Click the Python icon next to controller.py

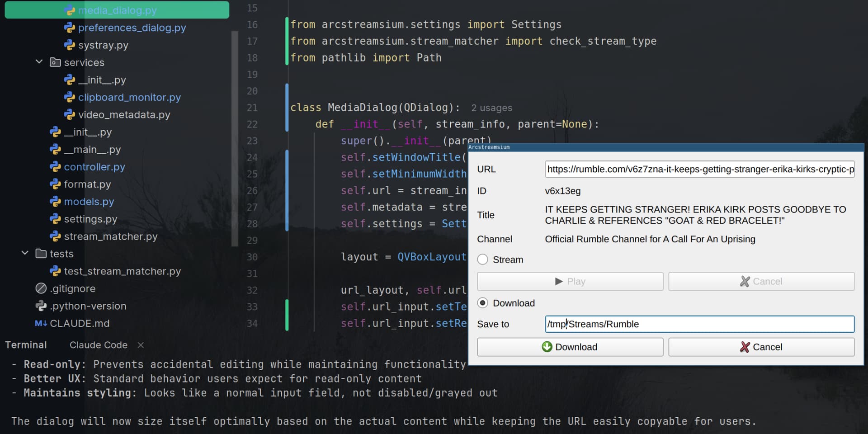click(55, 167)
